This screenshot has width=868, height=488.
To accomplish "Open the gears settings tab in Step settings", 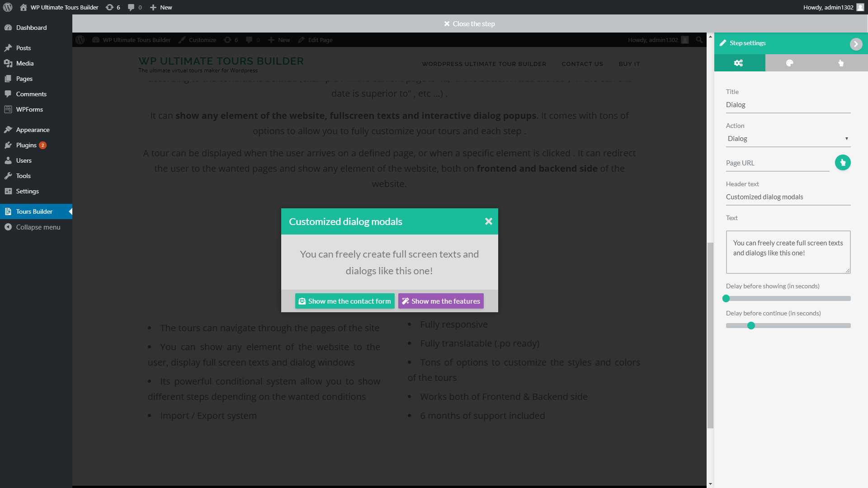I will click(739, 63).
